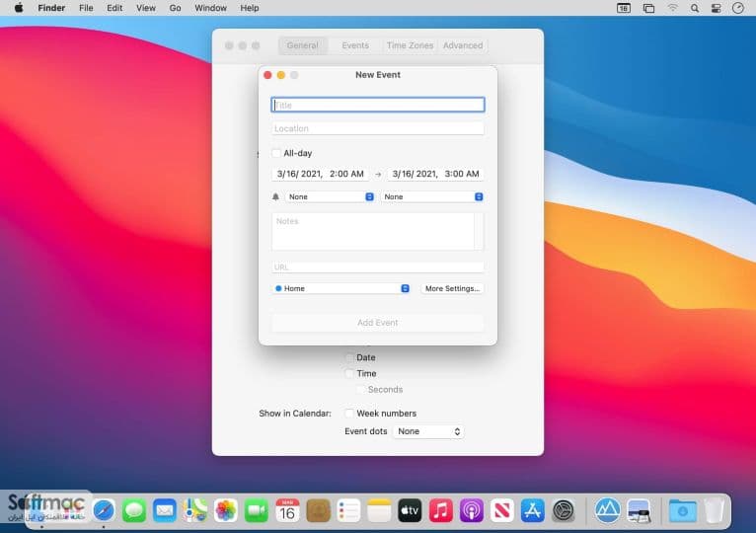Open App Store from the Dock

click(x=532, y=511)
